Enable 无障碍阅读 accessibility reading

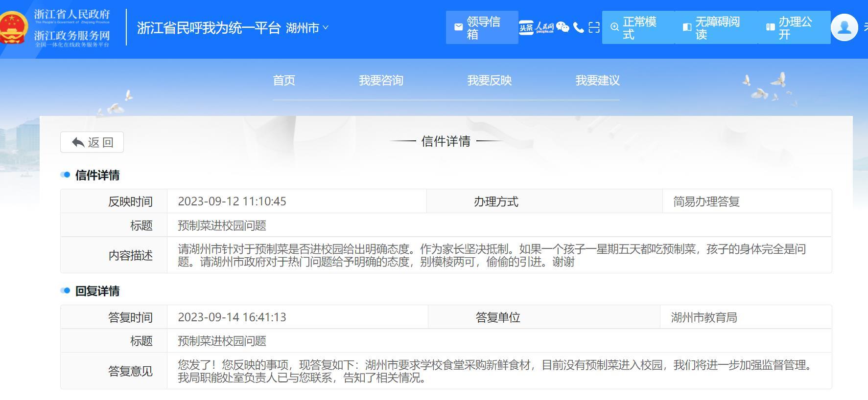(x=716, y=27)
